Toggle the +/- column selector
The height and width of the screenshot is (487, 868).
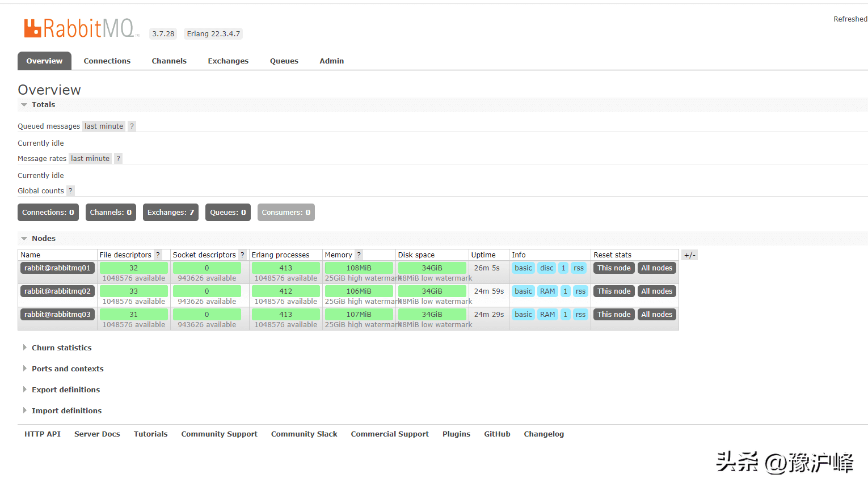tap(689, 255)
